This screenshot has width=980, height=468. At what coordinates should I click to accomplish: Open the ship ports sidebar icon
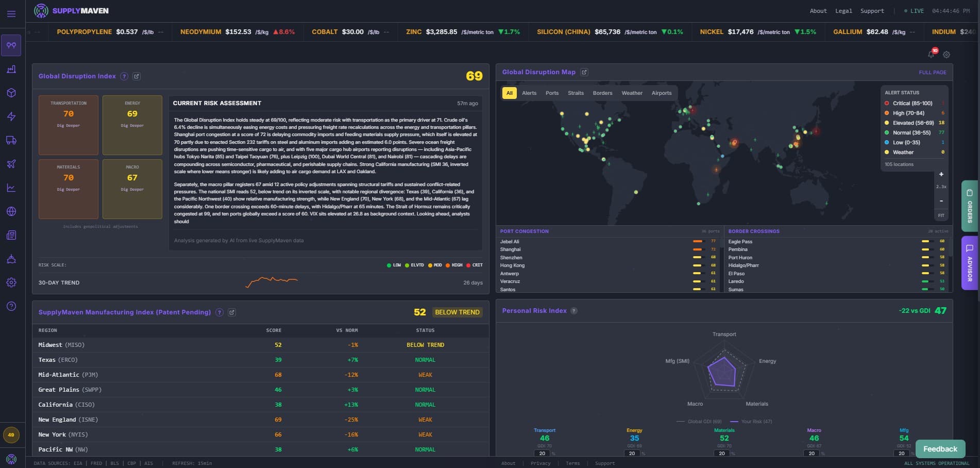11,259
